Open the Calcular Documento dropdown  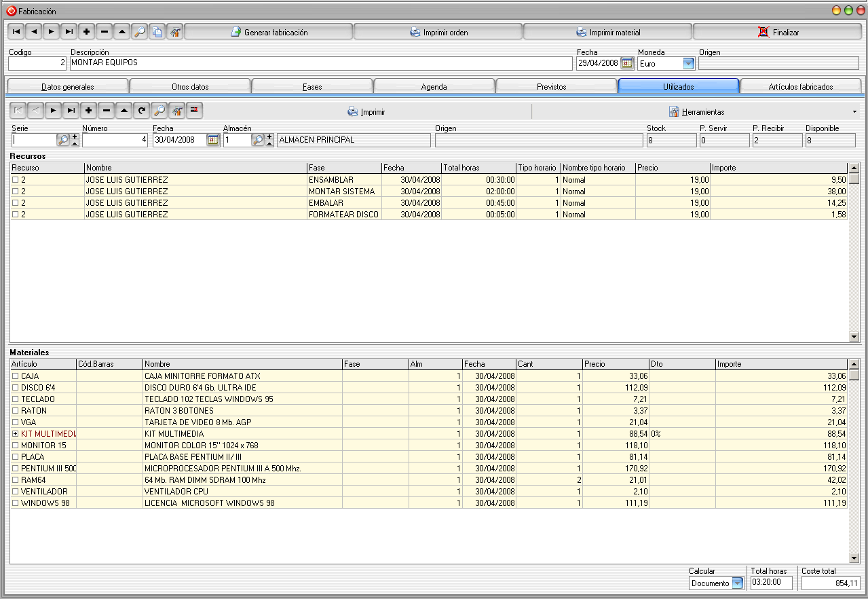(738, 583)
